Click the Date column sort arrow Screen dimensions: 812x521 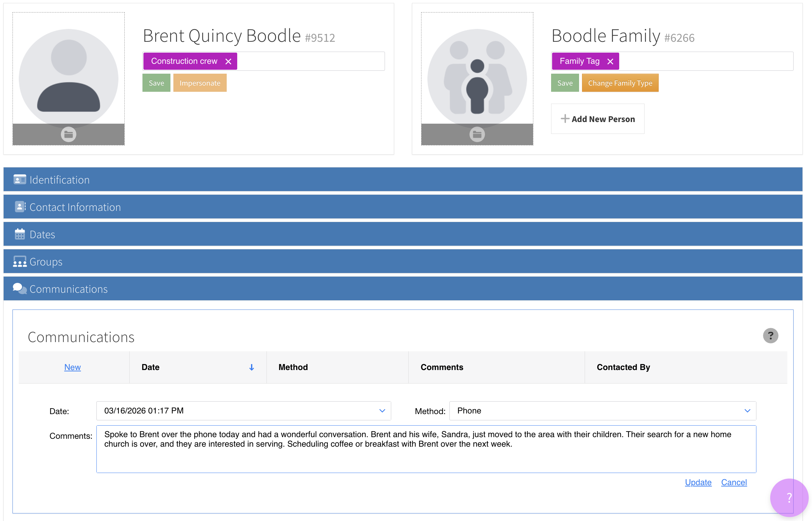251,367
